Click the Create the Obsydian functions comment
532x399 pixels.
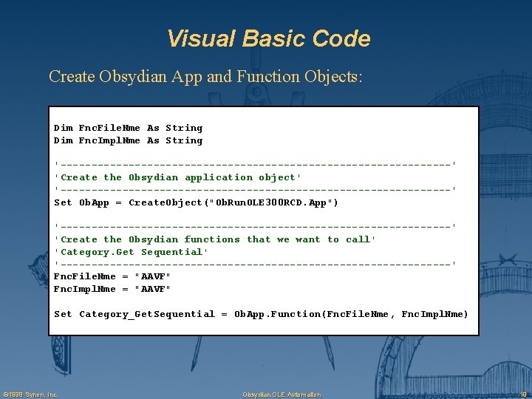tap(214, 239)
